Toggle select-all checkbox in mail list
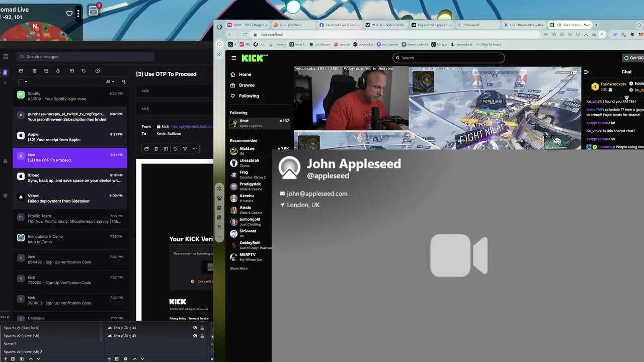The height and width of the screenshot is (362, 644). click(21, 81)
